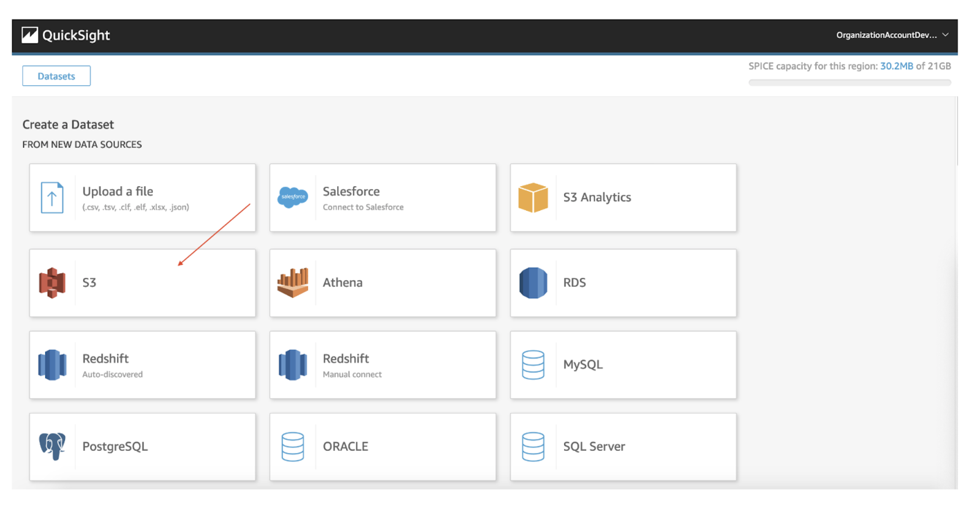This screenshot has height=509, width=980.
Task: Select Redshift Auto-discovered data source
Action: click(x=143, y=365)
